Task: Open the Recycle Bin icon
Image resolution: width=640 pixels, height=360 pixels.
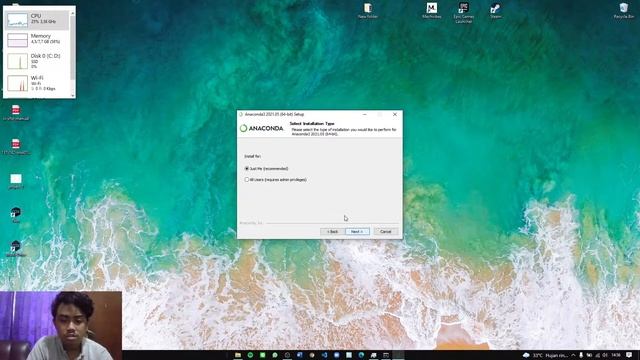Action: pos(624,11)
